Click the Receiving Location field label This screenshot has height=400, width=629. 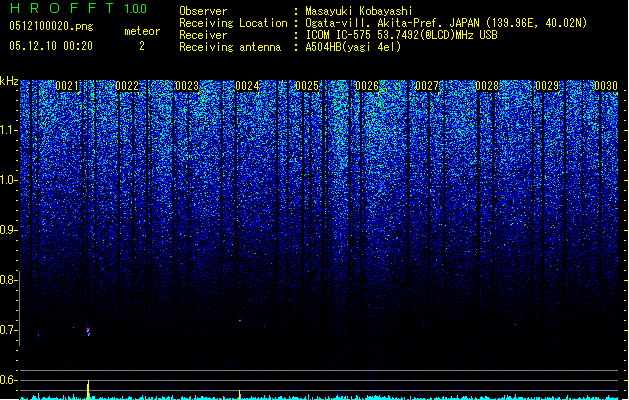tap(233, 23)
